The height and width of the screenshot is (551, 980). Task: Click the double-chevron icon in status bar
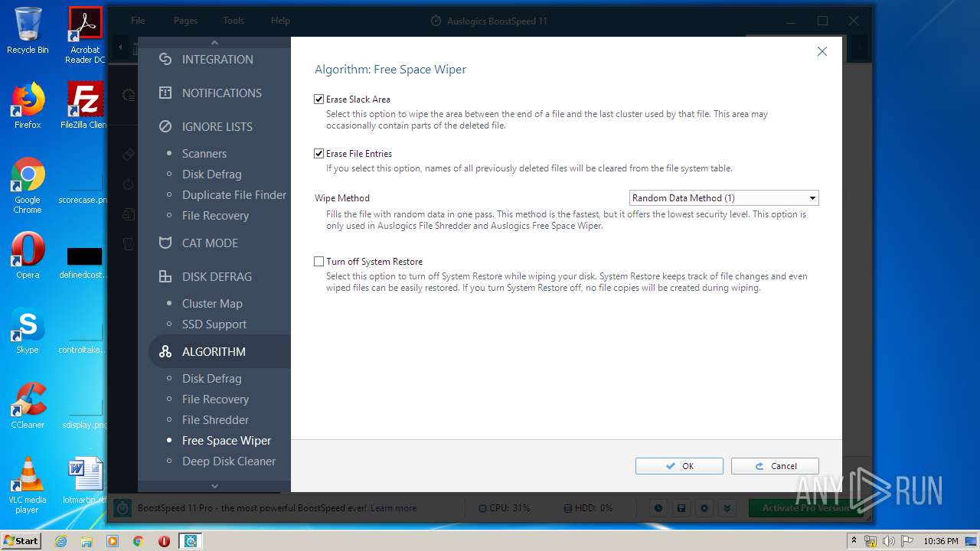727,508
